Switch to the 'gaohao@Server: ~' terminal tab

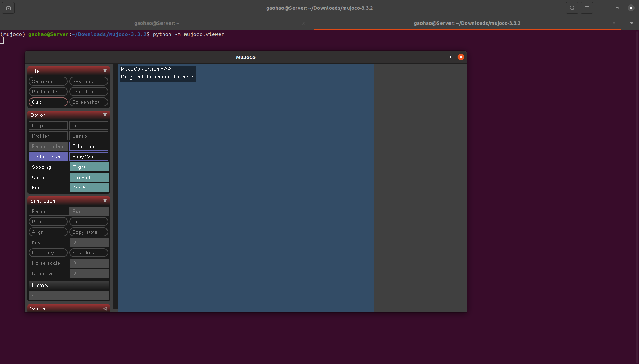click(157, 23)
